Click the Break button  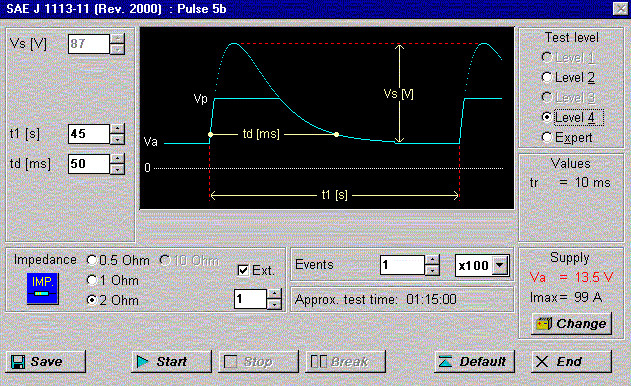tap(345, 361)
